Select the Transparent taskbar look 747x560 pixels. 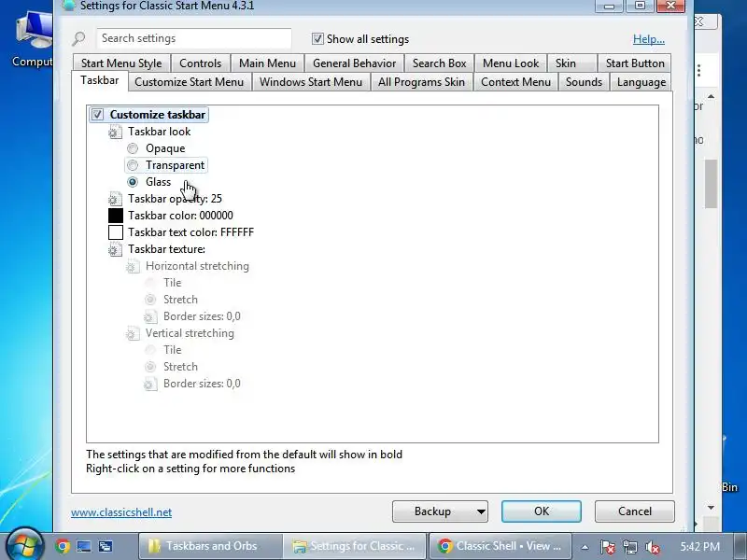click(x=133, y=165)
